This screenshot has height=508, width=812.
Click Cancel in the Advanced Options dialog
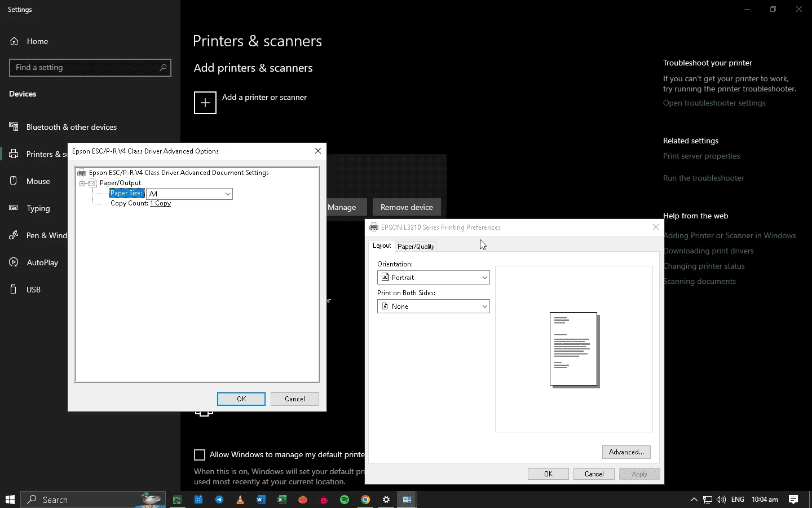(295, 399)
